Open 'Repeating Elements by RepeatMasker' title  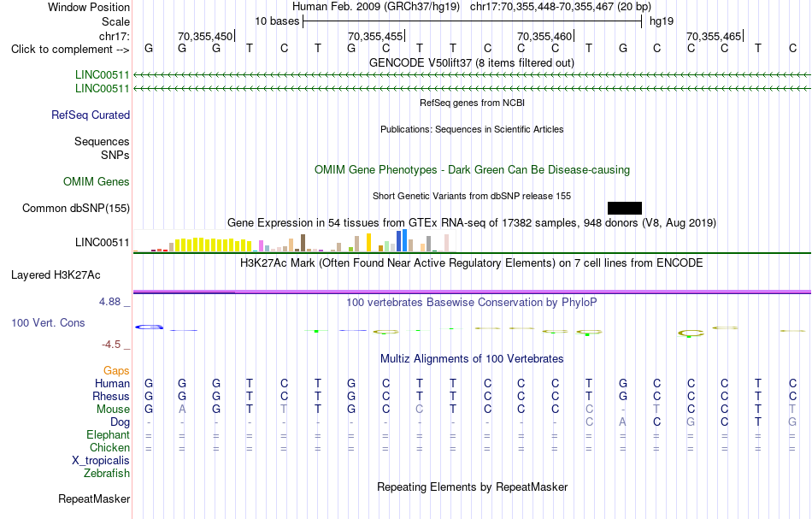coord(472,487)
